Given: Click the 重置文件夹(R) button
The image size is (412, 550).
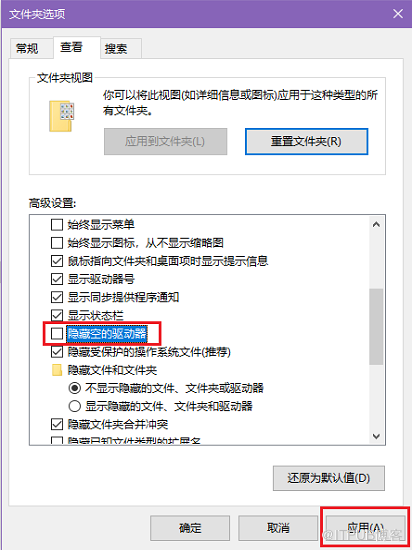Looking at the screenshot, I should point(306,141).
